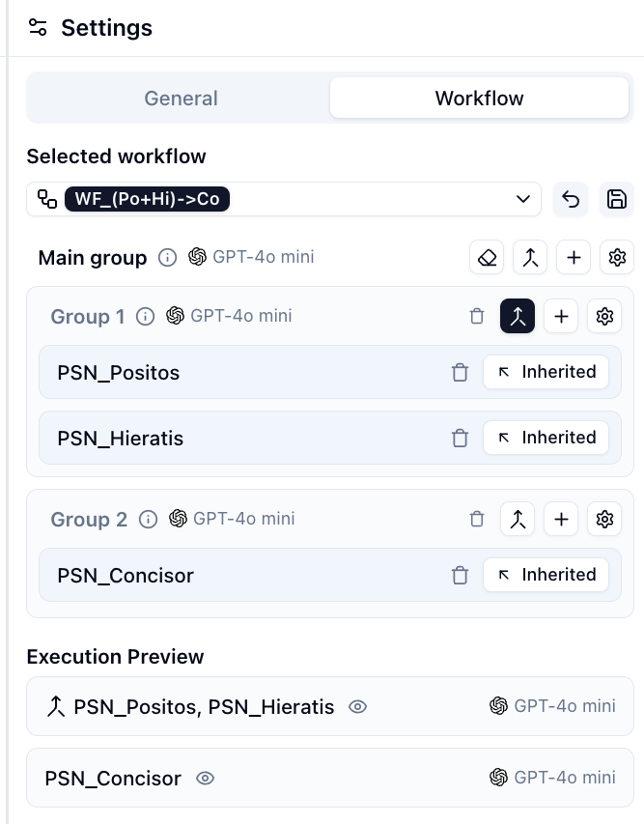Delete Group 1 using its trash icon
The image size is (644, 824).
tap(476, 316)
